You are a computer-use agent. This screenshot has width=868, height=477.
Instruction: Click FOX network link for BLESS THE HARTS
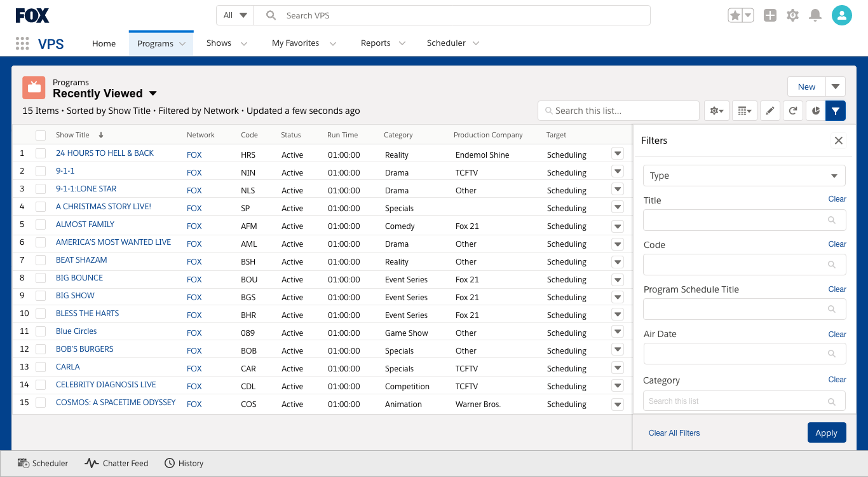pyautogui.click(x=194, y=315)
